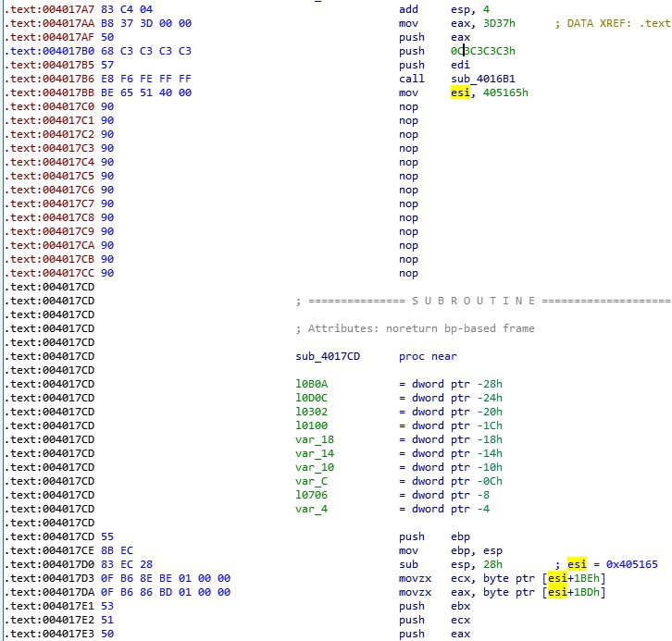Click the SUBROUTINE separator comment
The height and width of the screenshot is (641, 672).
(x=483, y=301)
